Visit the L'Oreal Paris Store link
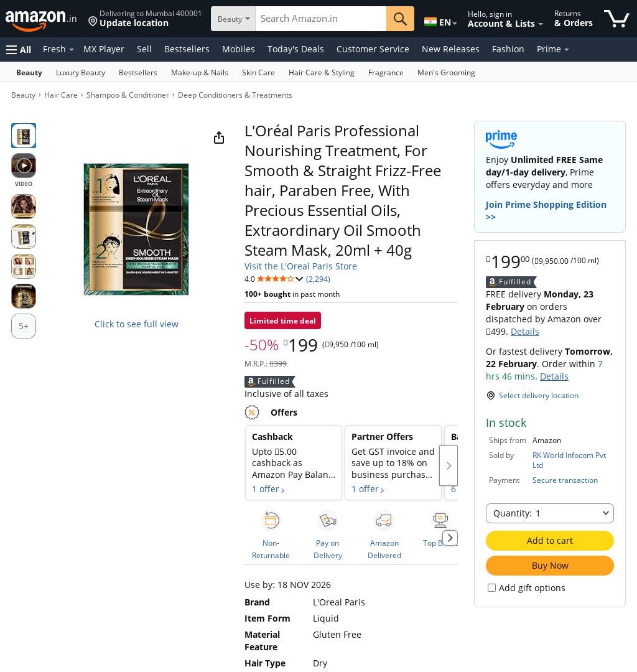 point(300,266)
